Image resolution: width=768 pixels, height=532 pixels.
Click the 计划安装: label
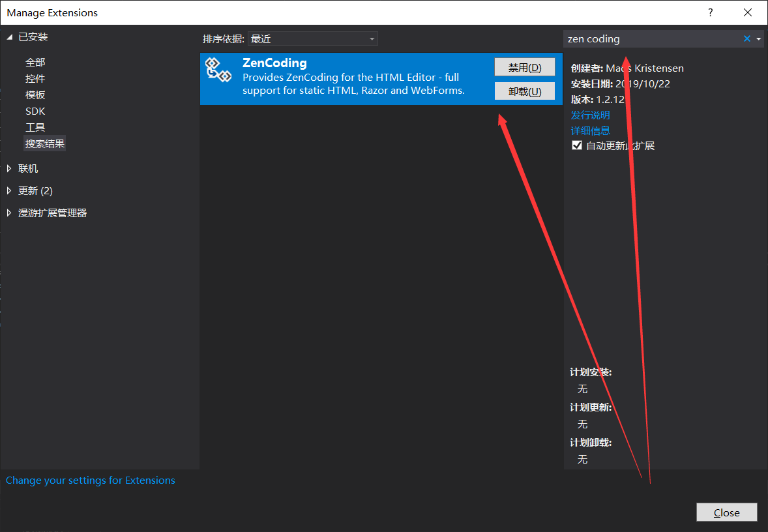(591, 372)
